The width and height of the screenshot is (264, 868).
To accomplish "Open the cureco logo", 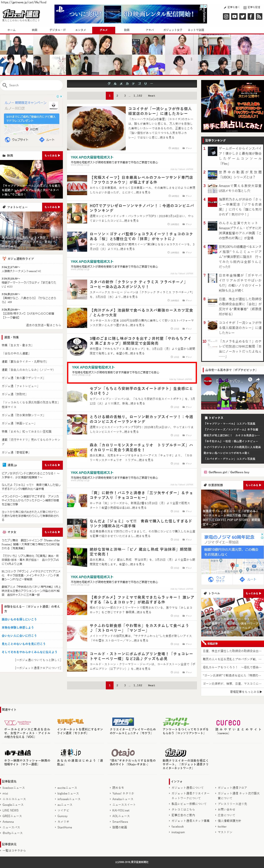I will [228, 722].
